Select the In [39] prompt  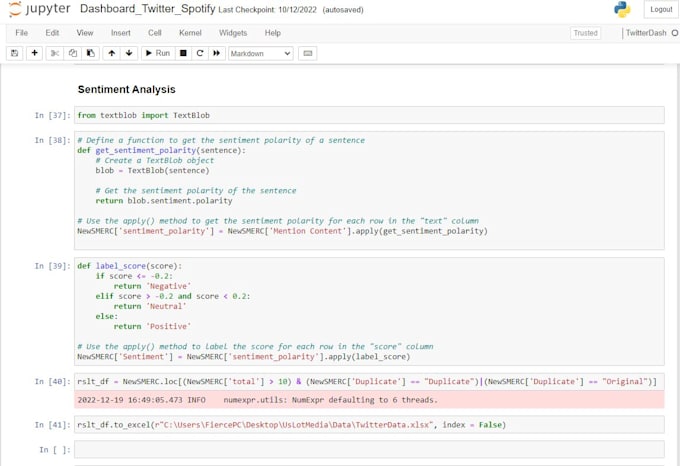[52, 266]
